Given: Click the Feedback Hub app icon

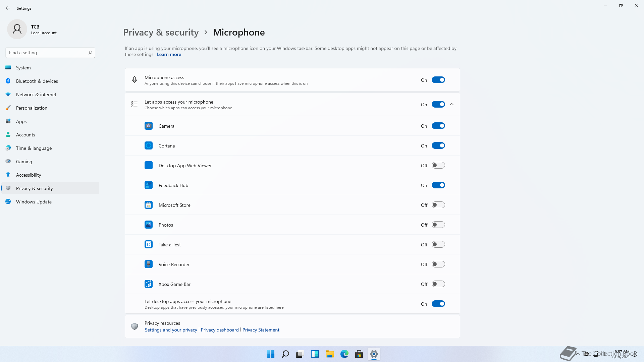Looking at the screenshot, I should pyautogui.click(x=149, y=185).
